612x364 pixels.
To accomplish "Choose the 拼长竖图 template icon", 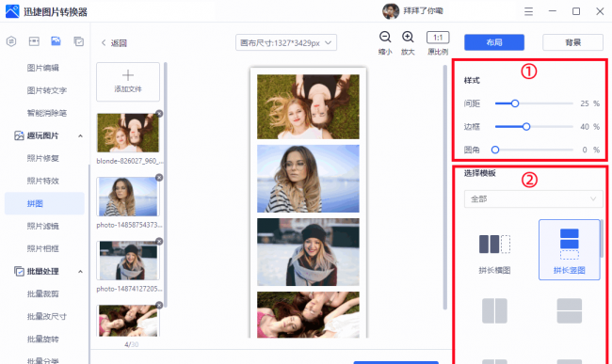I will tap(569, 244).
